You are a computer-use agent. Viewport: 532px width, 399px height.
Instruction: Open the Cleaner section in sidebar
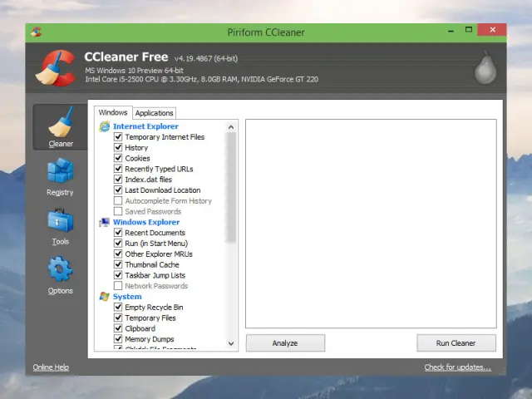(x=60, y=127)
